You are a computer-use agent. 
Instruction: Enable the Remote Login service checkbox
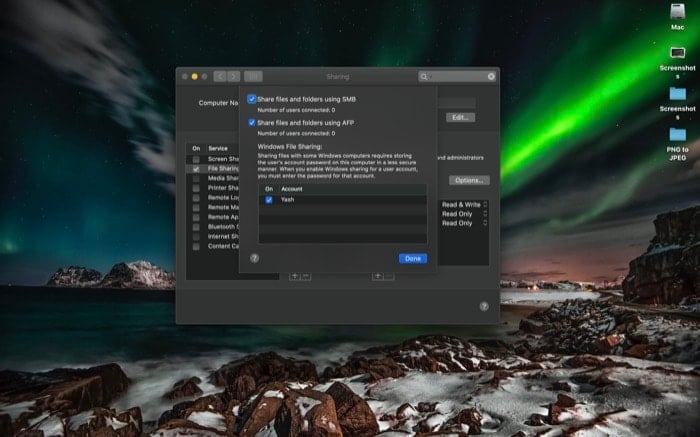point(196,198)
